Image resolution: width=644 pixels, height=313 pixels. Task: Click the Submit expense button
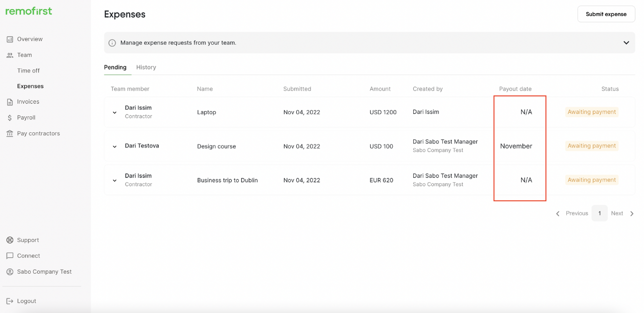pos(606,14)
